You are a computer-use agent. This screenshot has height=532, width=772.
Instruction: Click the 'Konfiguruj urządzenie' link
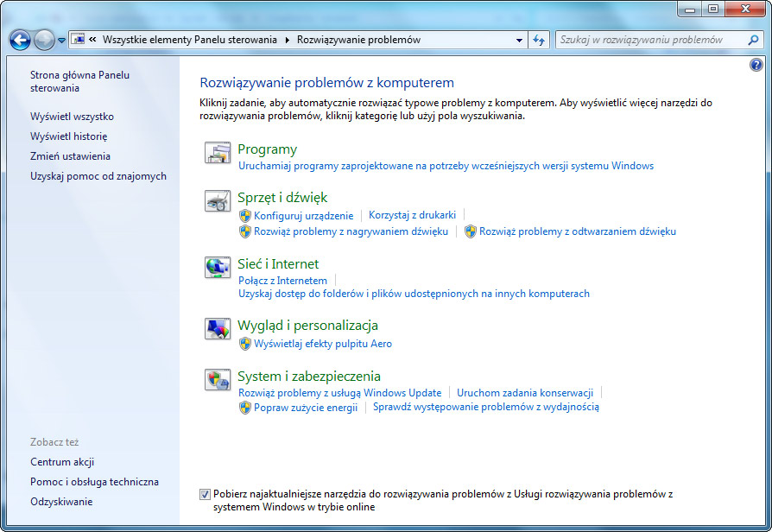coord(304,216)
